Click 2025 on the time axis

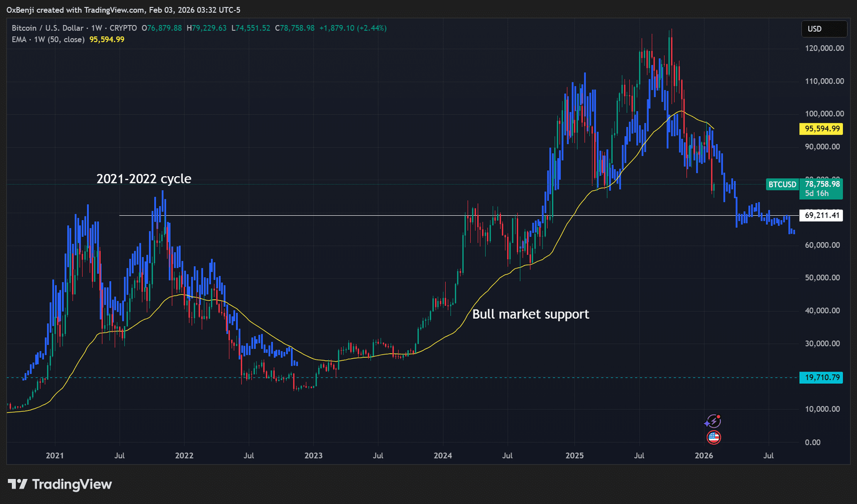tap(575, 456)
